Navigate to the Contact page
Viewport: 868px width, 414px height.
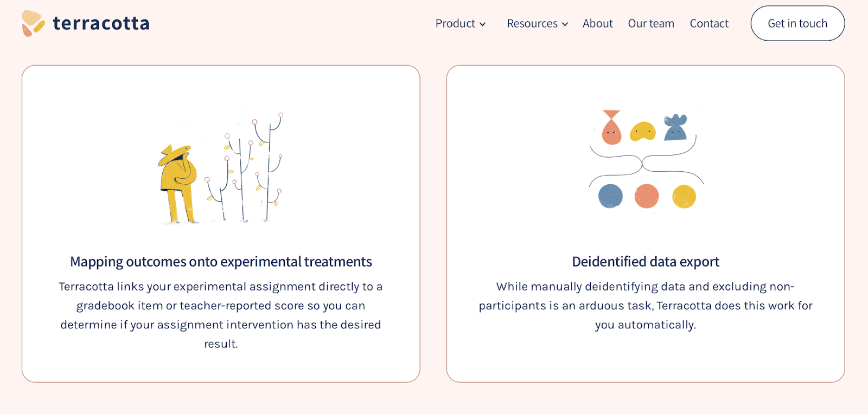click(709, 23)
